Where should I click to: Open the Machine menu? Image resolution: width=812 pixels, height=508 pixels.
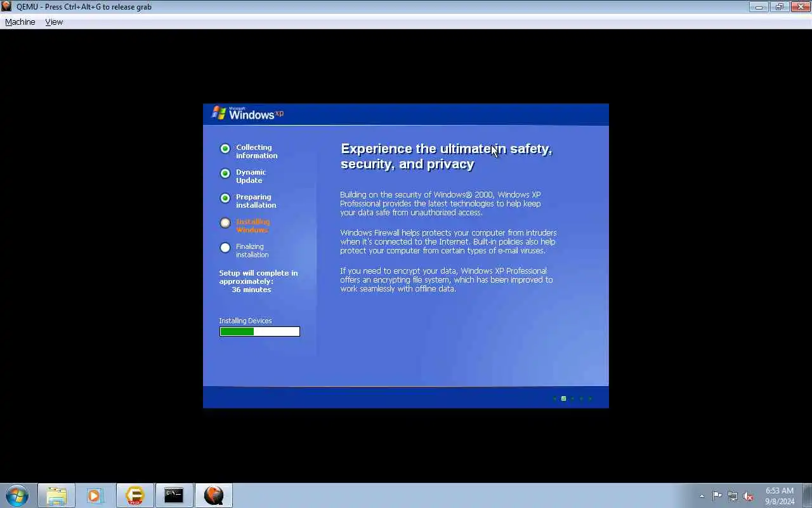pos(20,22)
